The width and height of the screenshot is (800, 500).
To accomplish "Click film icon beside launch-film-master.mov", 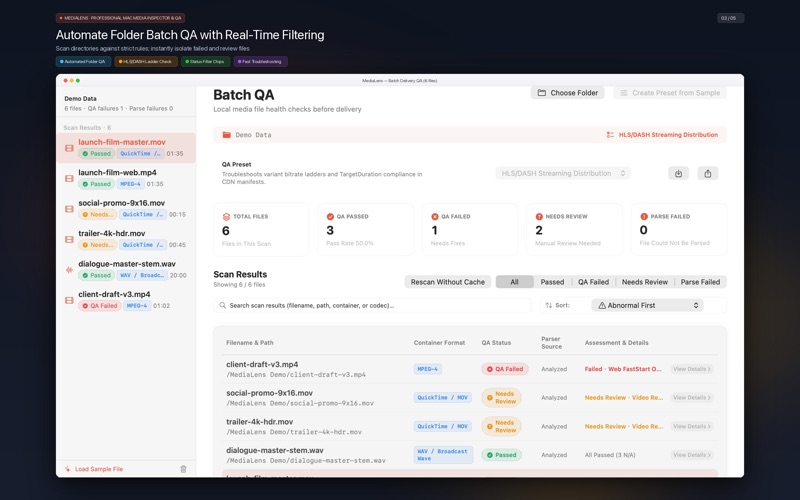I will (69, 148).
